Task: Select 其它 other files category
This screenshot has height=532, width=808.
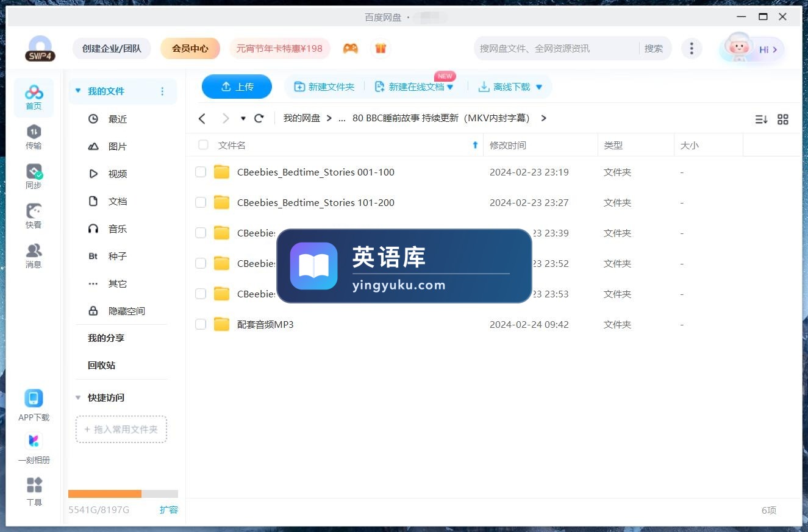Action: pyautogui.click(x=118, y=283)
